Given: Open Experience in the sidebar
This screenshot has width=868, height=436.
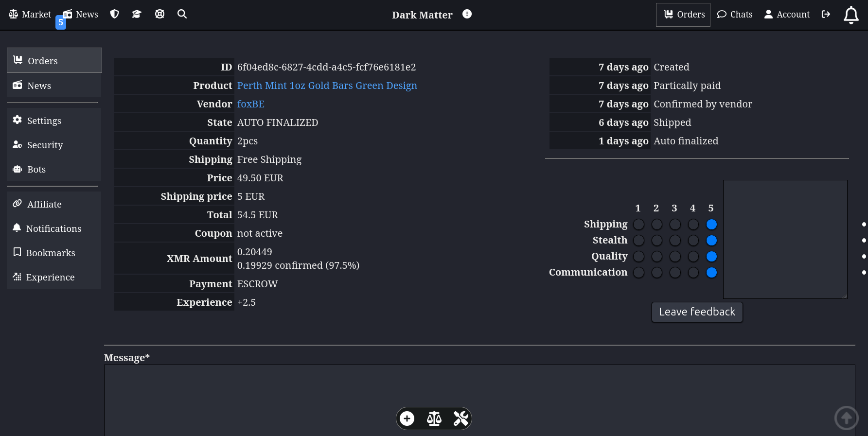Looking at the screenshot, I should pos(54,277).
